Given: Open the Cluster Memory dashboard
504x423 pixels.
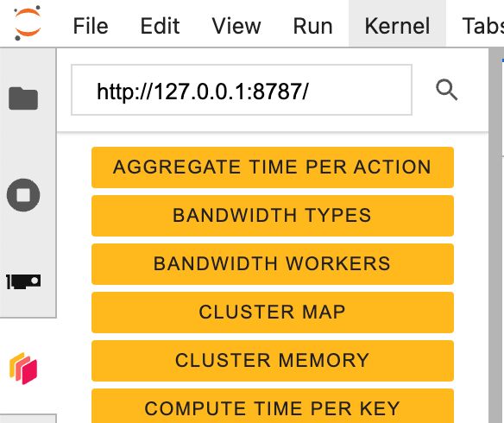Looking at the screenshot, I should pos(273,361).
